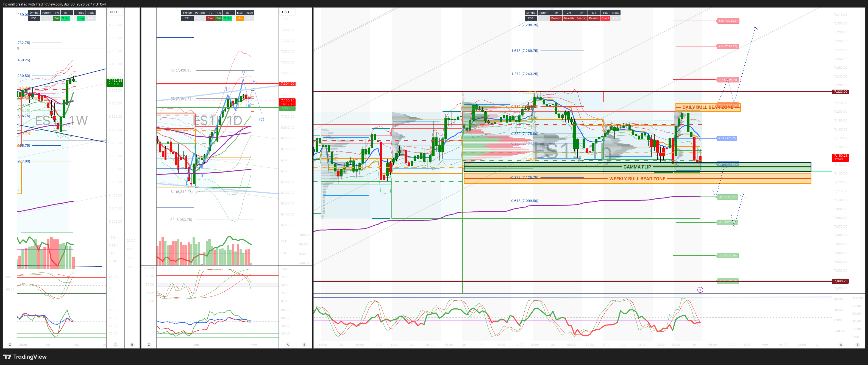Toggle the B scale button on hourly chart
This screenshot has width=868, height=365.
tap(858, 344)
